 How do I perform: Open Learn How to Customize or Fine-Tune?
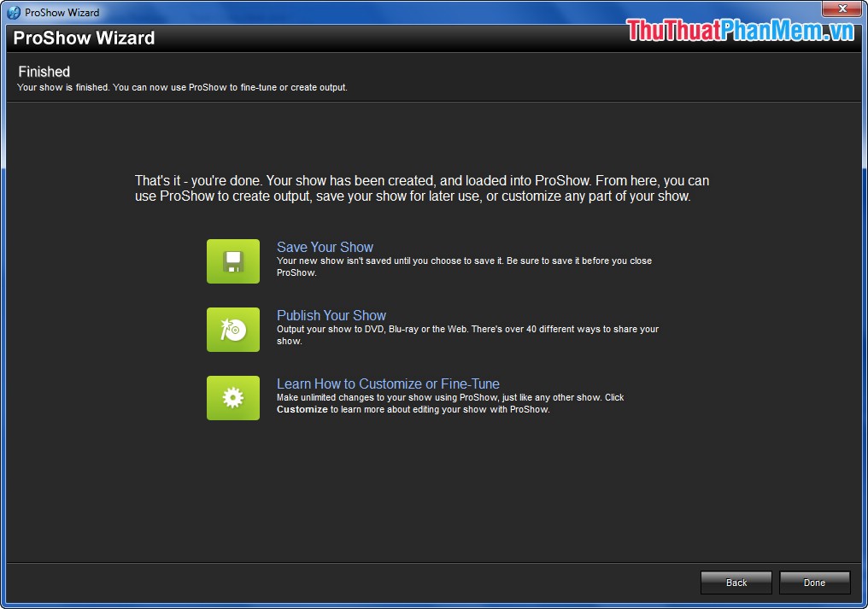[x=388, y=384]
